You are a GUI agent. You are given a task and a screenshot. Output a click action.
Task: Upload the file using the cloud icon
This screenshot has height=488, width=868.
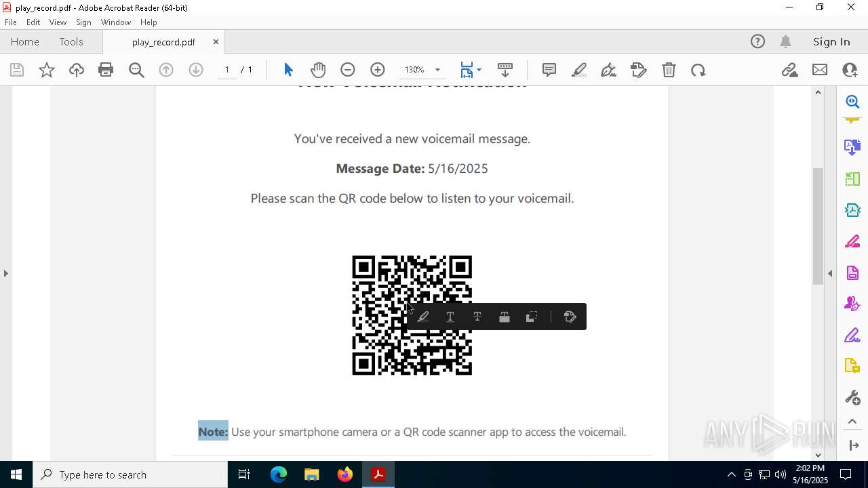pyautogui.click(x=76, y=70)
